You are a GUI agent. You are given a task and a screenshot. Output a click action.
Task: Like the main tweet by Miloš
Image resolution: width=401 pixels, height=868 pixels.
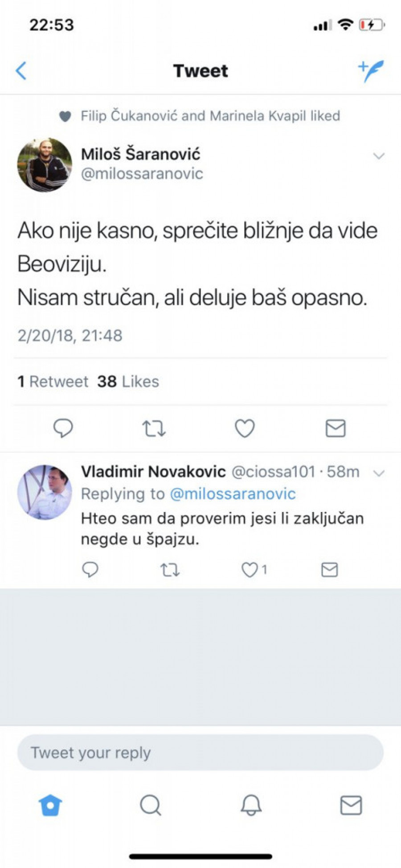(x=245, y=428)
